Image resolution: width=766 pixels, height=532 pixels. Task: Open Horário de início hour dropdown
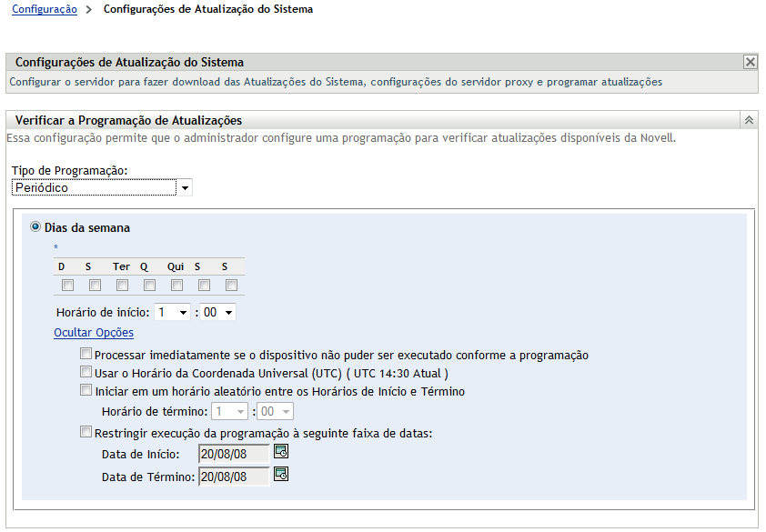point(172,312)
